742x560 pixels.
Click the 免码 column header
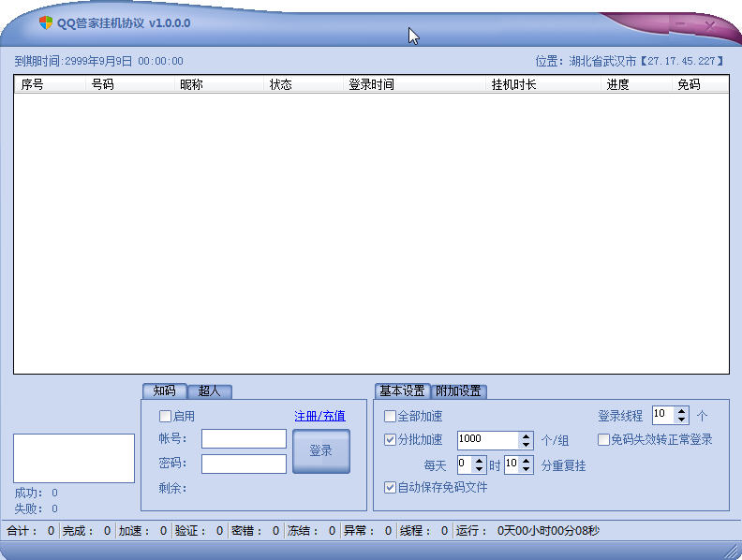700,84
